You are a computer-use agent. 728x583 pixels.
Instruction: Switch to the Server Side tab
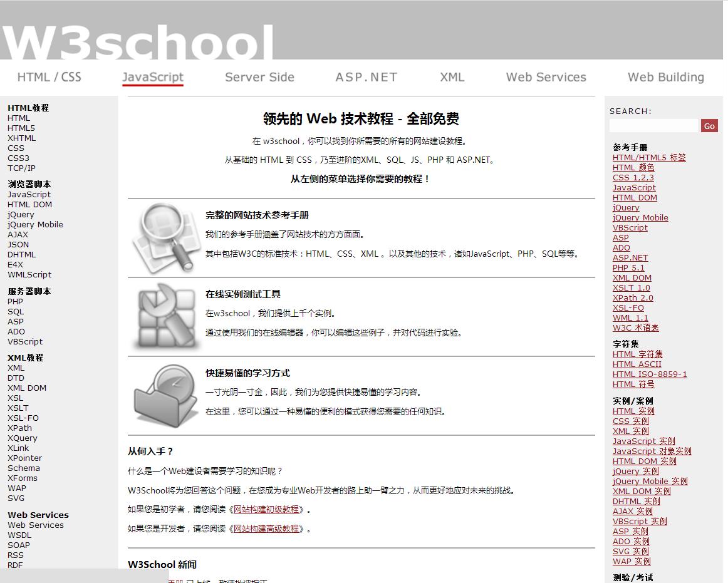pyautogui.click(x=259, y=77)
